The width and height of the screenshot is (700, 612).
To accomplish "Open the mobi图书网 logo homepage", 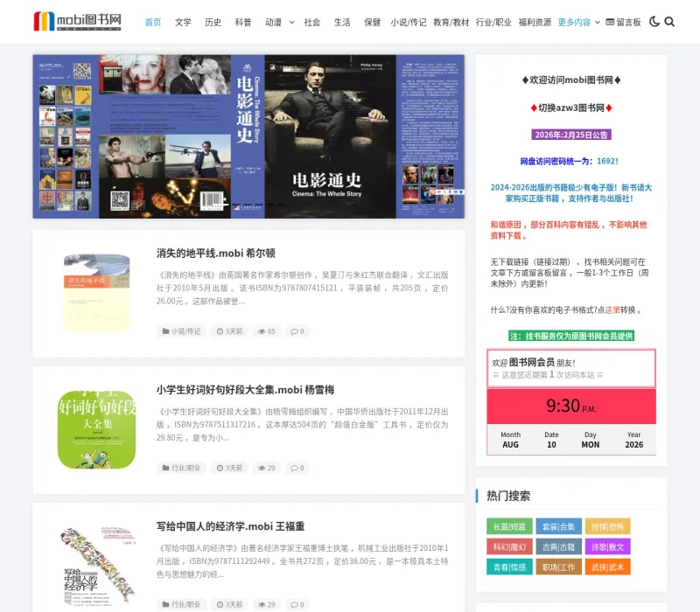I will 78,21.
